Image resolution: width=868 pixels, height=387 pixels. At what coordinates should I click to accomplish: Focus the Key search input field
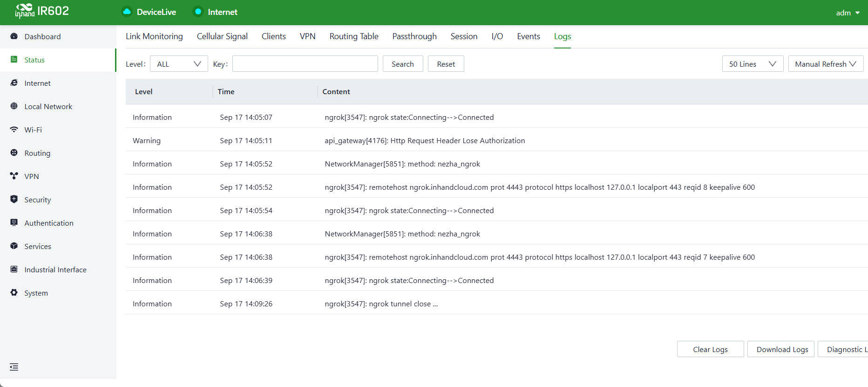tap(305, 64)
